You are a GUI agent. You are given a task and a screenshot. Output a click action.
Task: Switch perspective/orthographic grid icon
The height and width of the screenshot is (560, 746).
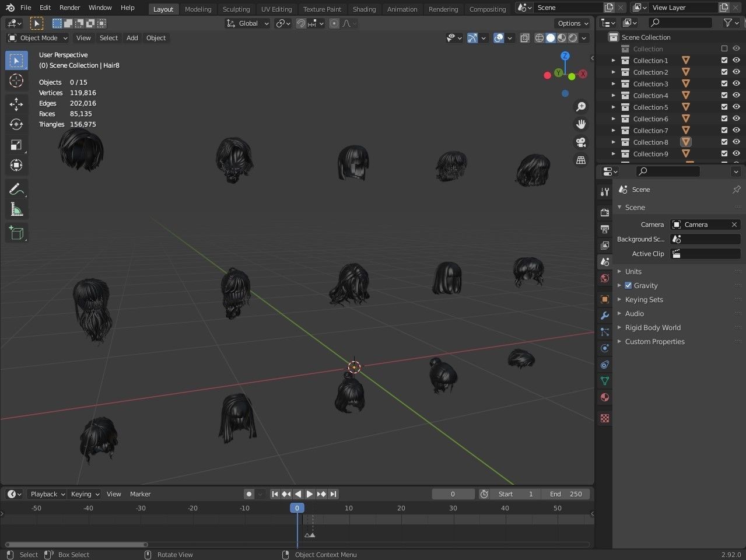click(x=581, y=160)
